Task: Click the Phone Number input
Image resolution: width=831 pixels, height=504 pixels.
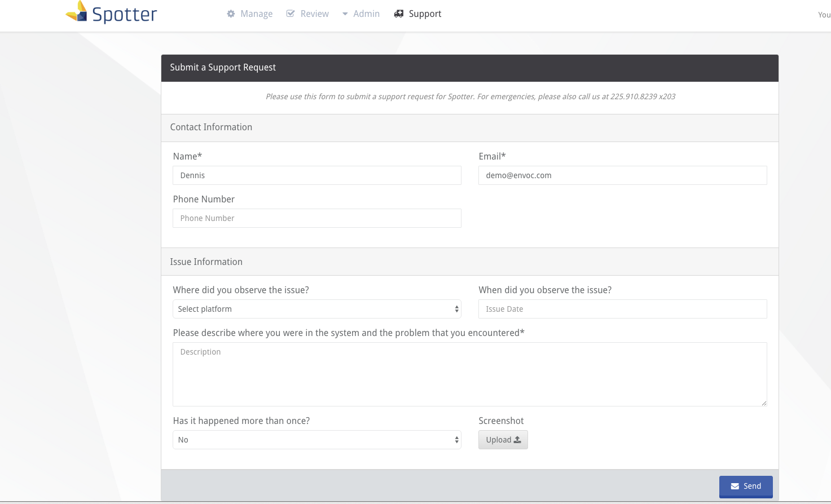Action: point(317,218)
